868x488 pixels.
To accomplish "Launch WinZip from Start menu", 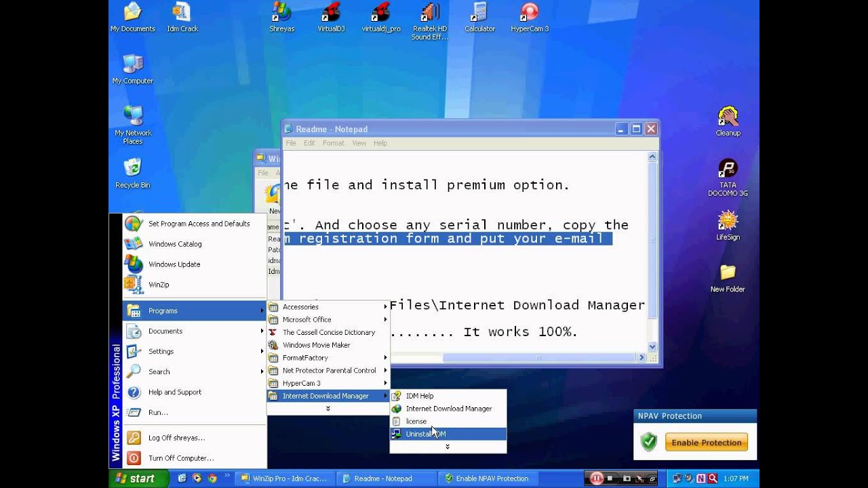I will click(x=194, y=285).
